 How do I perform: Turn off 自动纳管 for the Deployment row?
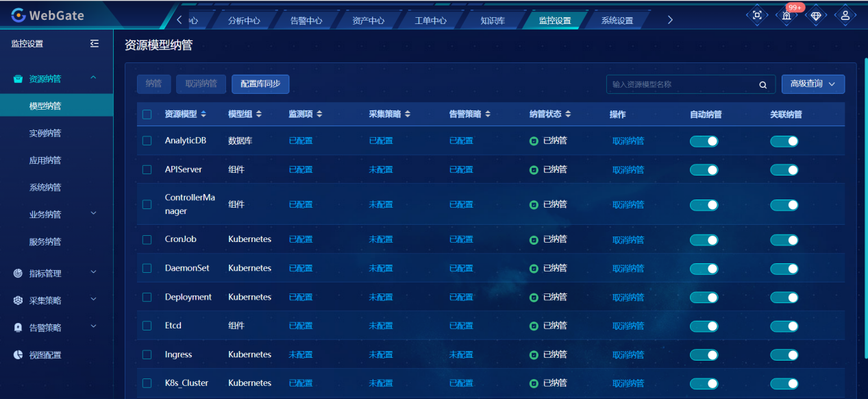[x=704, y=298]
